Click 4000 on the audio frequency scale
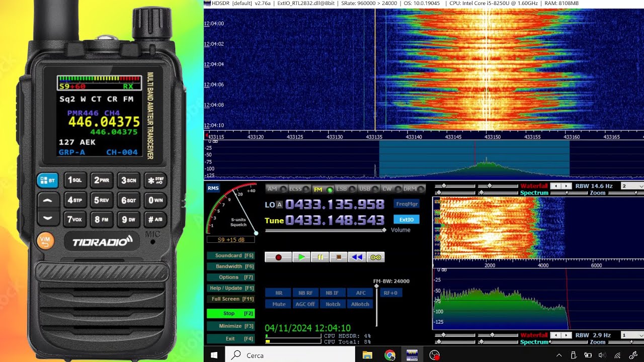Screen dimensions: 644x362 click(543, 265)
